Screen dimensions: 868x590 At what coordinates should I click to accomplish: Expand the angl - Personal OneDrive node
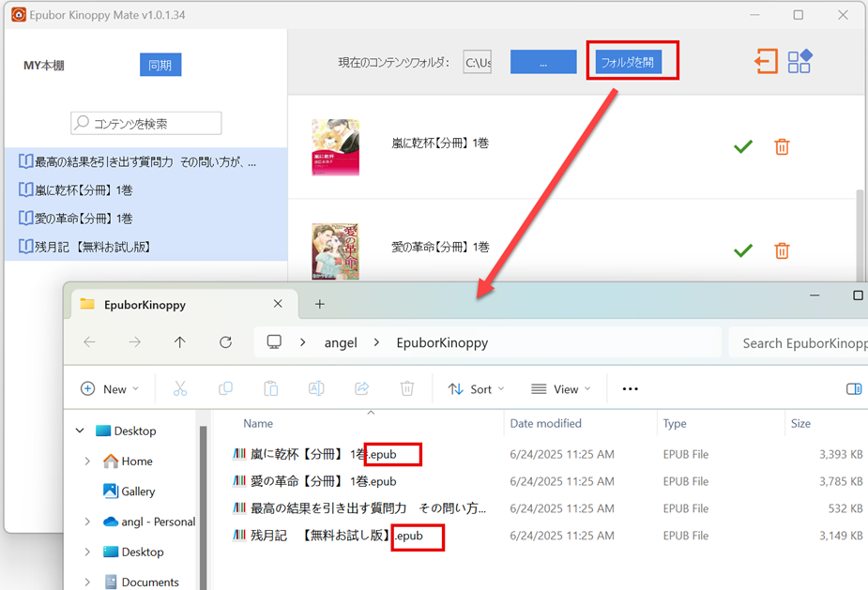click(87, 522)
